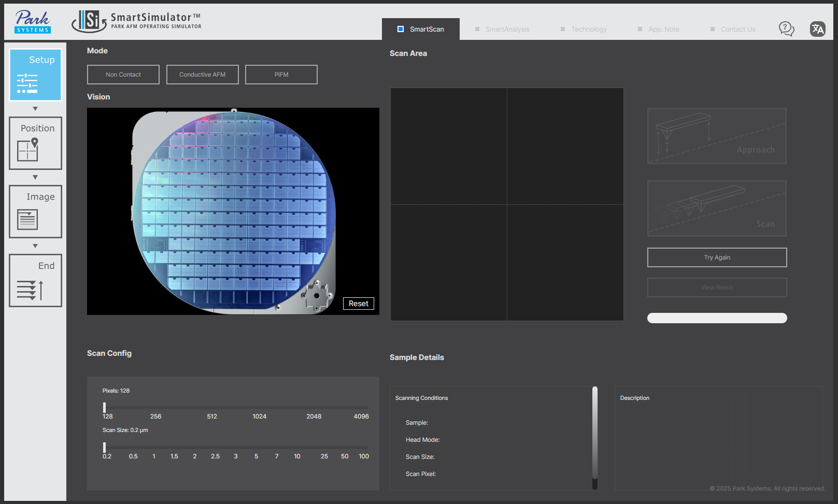Open the Position step in the sidebar
This screenshot has width=838, height=504.
pos(35,143)
